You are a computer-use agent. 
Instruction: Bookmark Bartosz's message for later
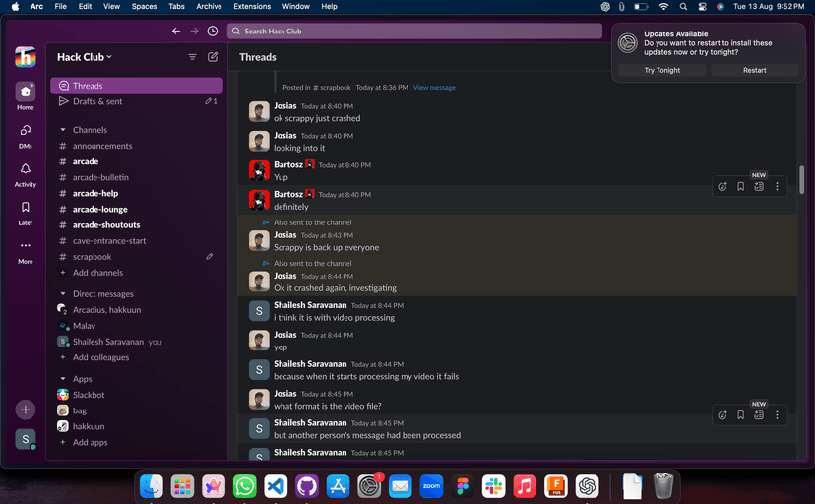point(741,186)
